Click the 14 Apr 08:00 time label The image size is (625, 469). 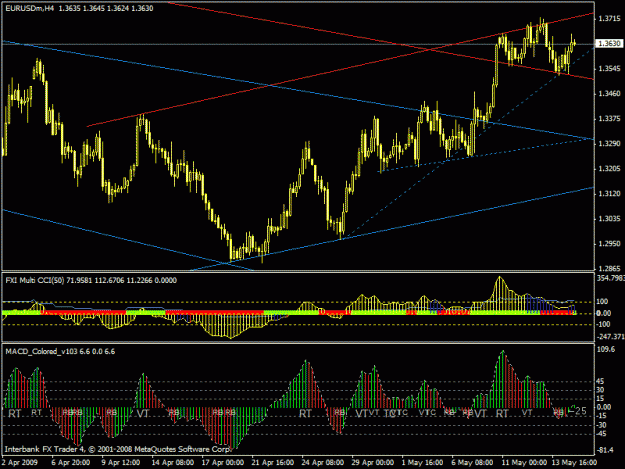[x=173, y=463]
